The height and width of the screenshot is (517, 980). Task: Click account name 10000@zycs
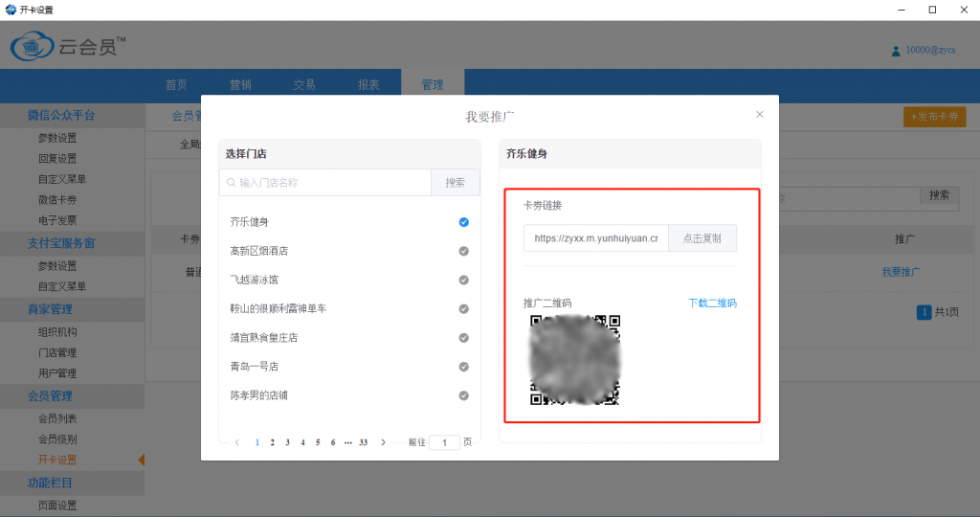point(930,50)
